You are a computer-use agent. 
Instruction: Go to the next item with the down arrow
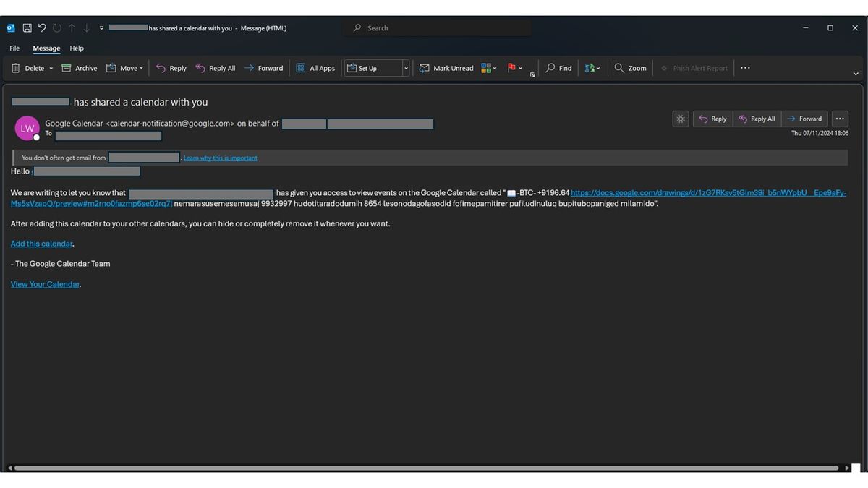(87, 28)
